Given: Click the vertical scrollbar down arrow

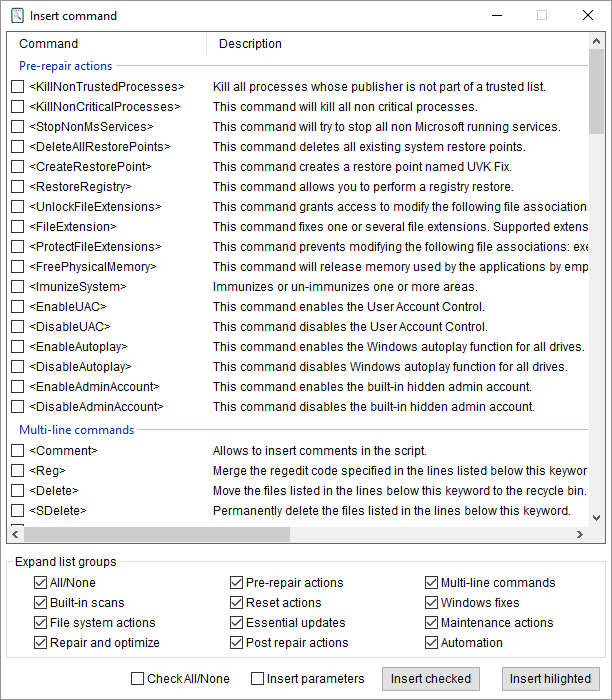Looking at the screenshot, I should (597, 517).
